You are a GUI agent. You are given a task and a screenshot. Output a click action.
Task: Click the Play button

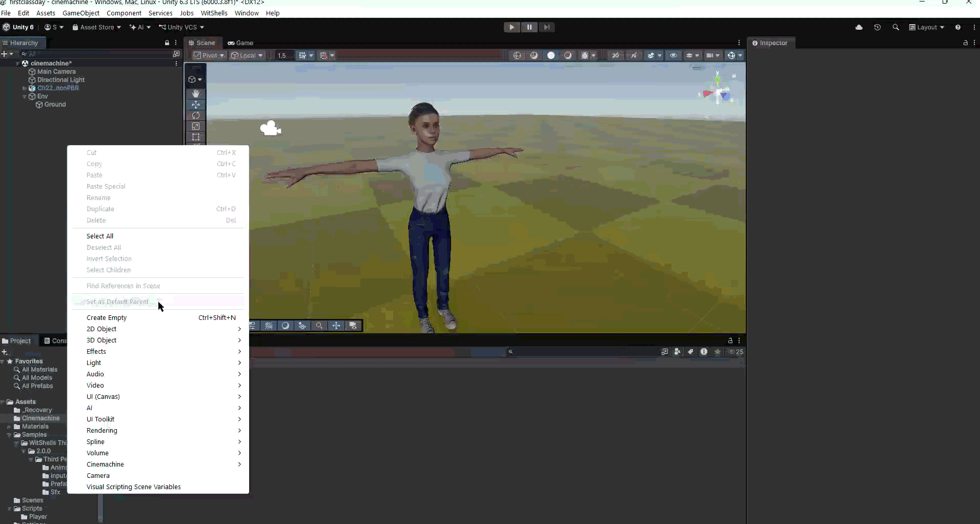pyautogui.click(x=512, y=27)
